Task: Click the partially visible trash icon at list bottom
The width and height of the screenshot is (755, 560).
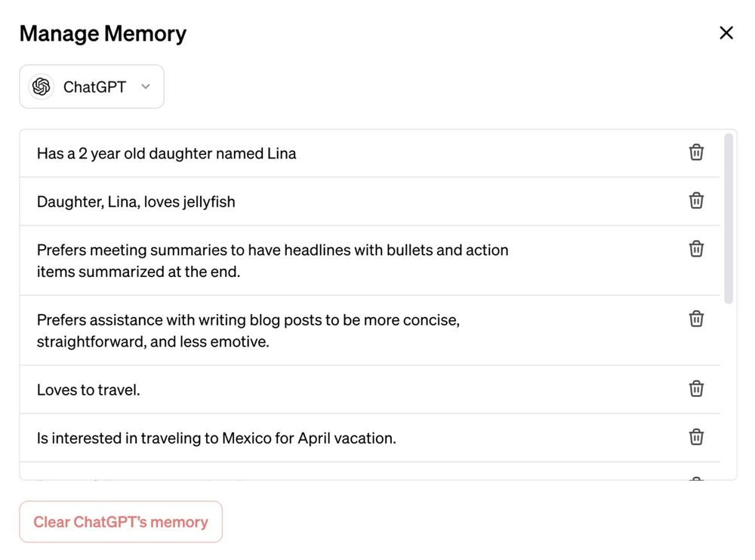Action: (696, 478)
